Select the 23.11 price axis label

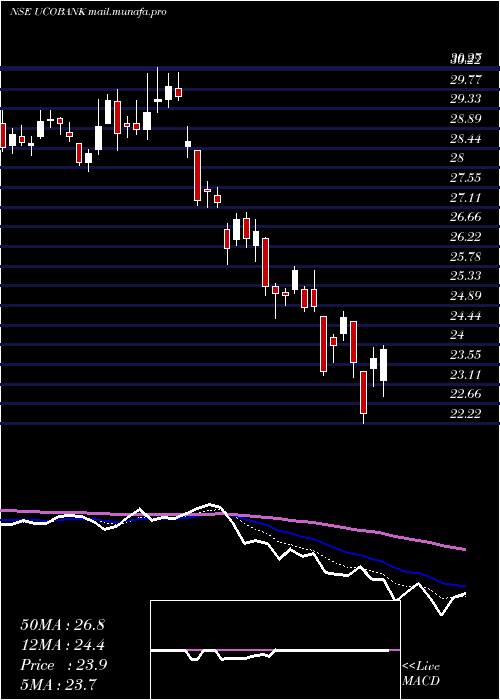pyautogui.click(x=466, y=375)
